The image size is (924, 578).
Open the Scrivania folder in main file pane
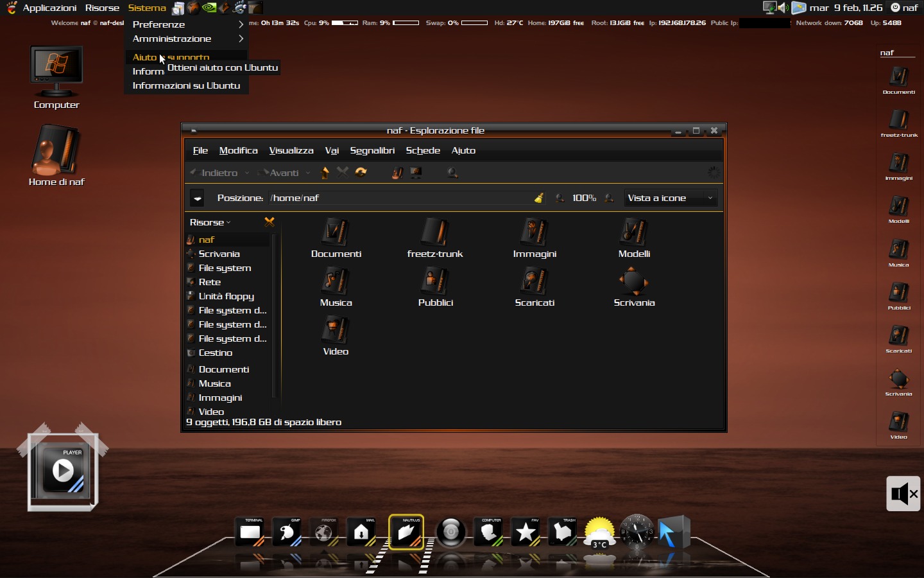634,287
